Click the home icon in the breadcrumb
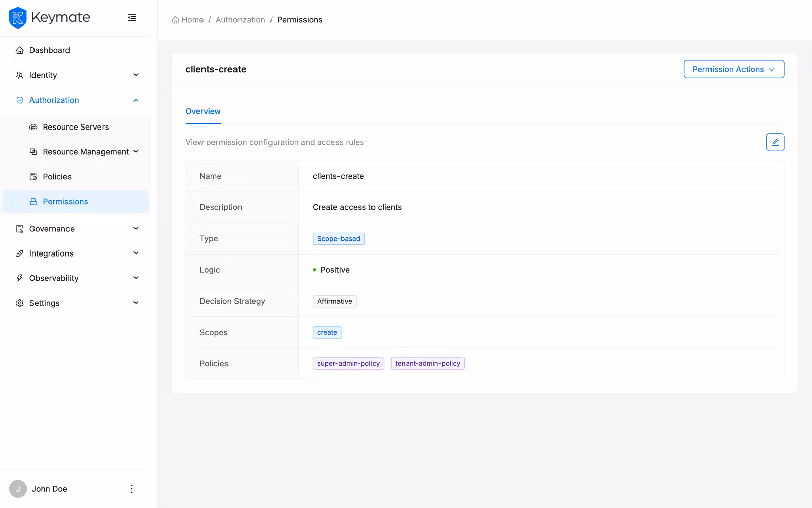 (x=174, y=19)
